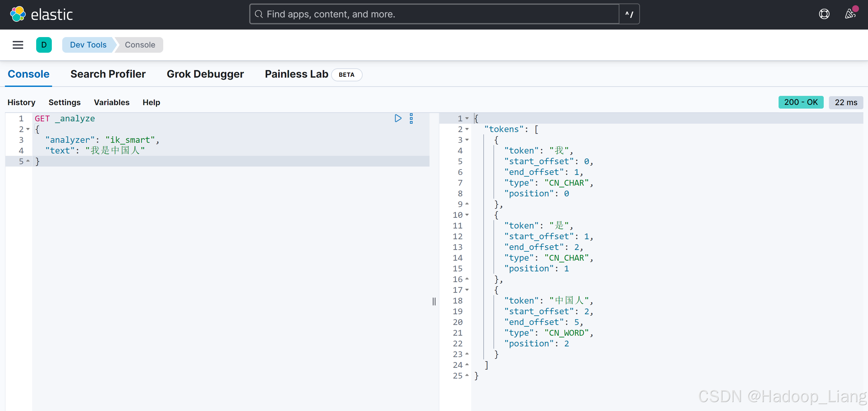Click "start_offset": 0 in response
This screenshot has width=868, height=411.
546,161
